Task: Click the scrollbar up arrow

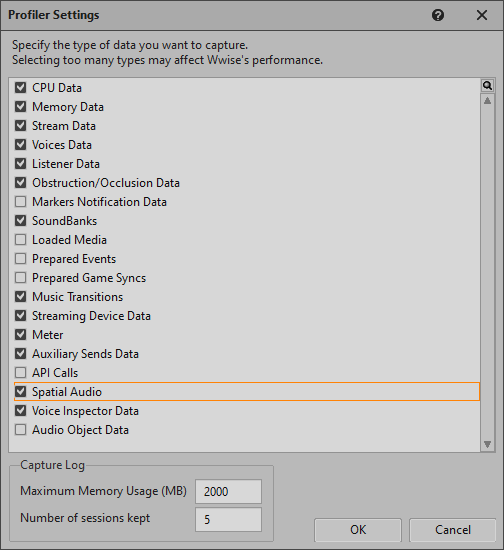Action: 487,101
